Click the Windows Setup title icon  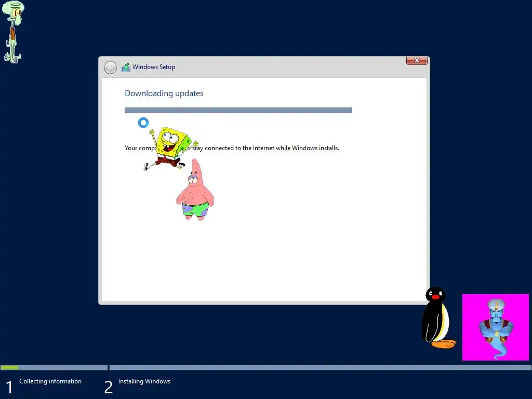coord(126,68)
